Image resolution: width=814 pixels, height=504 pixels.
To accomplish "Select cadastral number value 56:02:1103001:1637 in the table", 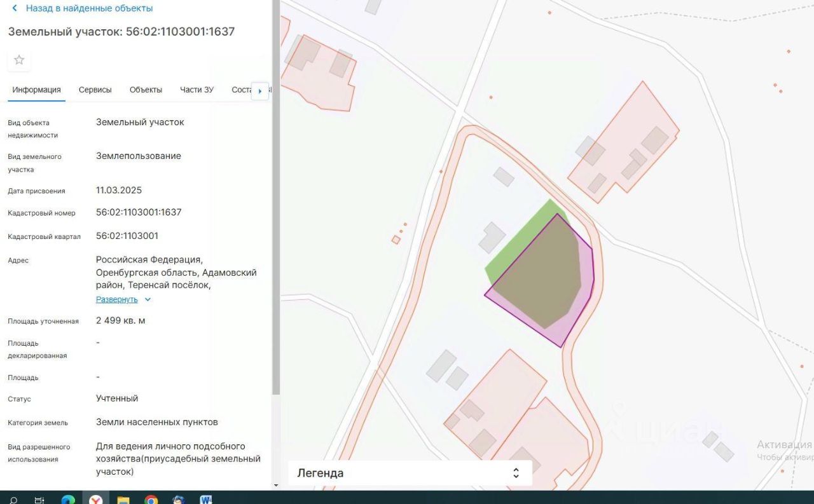I will (x=139, y=212).
